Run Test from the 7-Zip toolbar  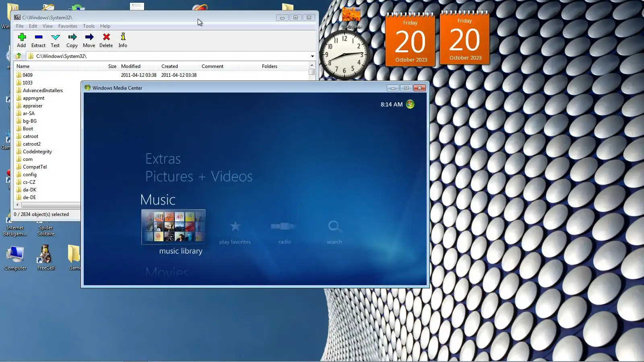[55, 40]
